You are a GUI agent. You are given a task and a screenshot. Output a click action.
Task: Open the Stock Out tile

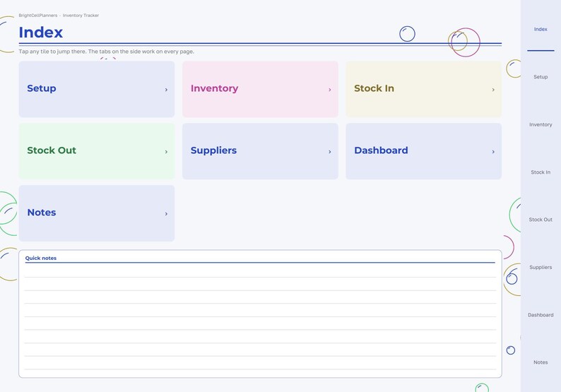click(97, 151)
